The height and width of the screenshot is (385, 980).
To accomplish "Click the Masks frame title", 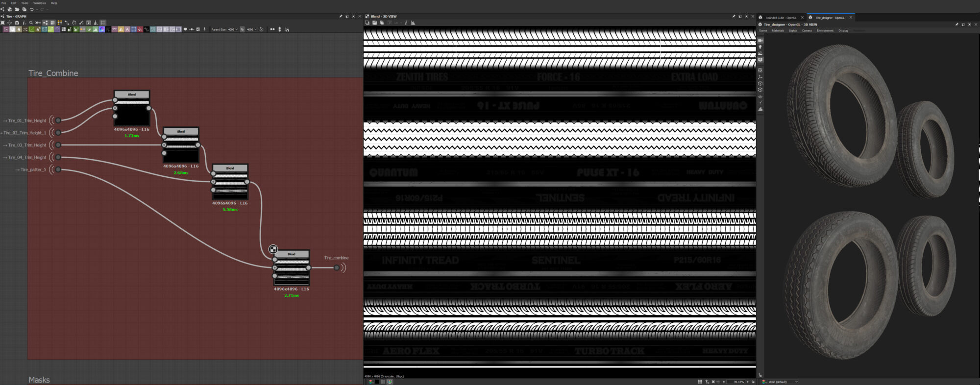I will pos(39,380).
